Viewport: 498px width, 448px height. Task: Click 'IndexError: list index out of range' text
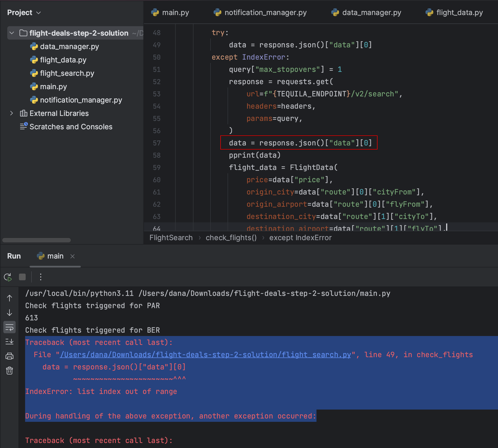coord(101,391)
